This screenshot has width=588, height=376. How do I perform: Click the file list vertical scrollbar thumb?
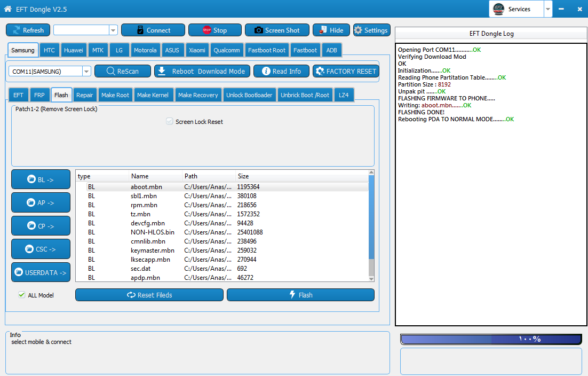pos(371,218)
